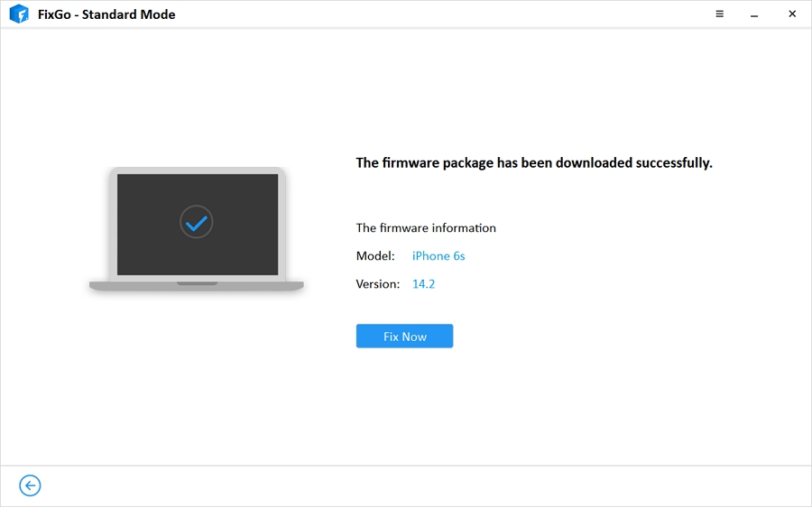
Task: Start repair with Fix Now button
Action: click(x=404, y=336)
